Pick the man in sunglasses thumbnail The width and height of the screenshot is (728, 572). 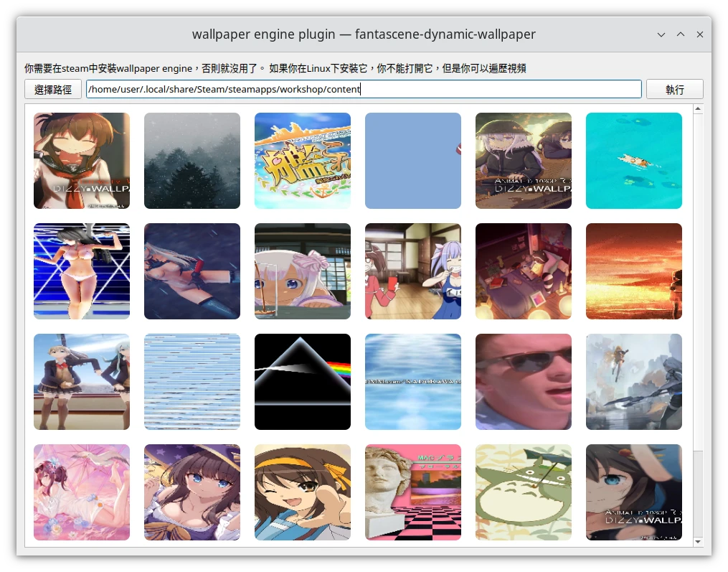click(x=524, y=382)
